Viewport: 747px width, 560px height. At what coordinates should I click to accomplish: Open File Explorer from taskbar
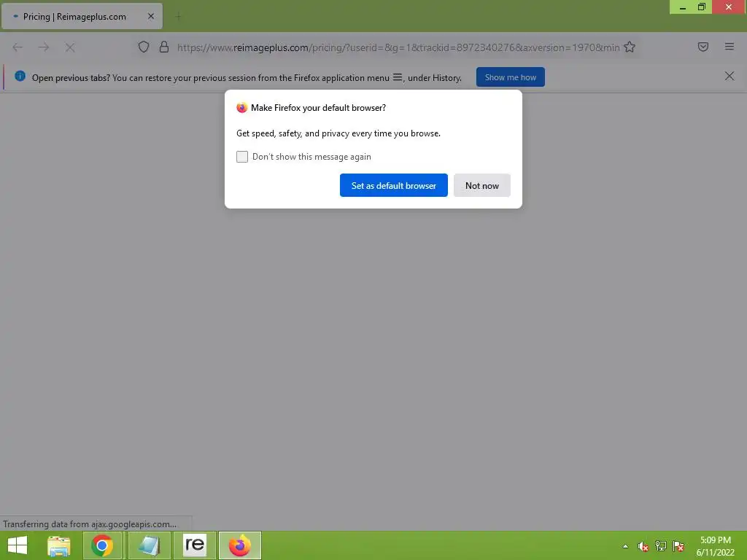click(x=59, y=545)
